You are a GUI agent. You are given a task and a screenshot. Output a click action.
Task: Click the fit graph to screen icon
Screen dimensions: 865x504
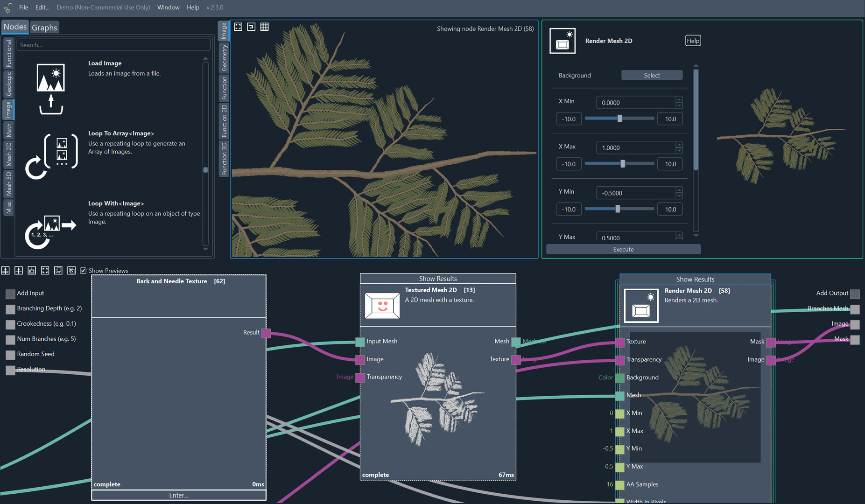pos(45,271)
